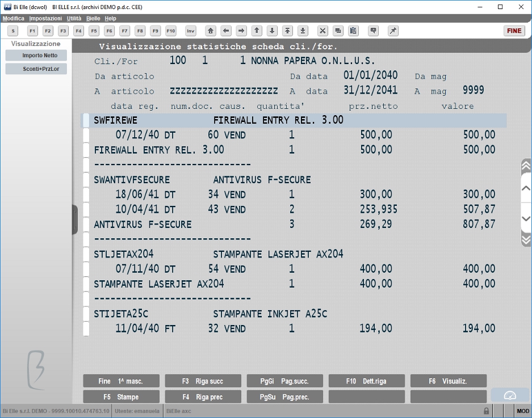
Task: Click F4 Riga prec button
Action: pos(203,396)
